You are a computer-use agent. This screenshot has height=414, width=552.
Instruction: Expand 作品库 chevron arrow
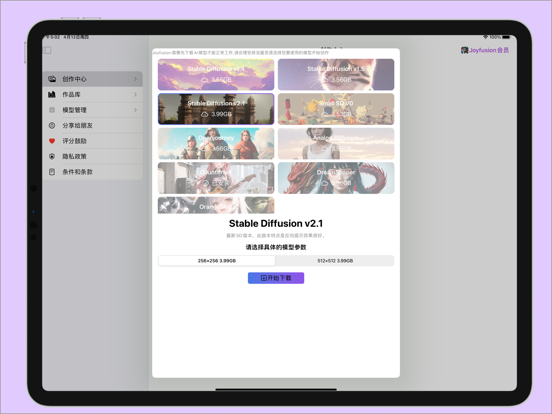point(136,94)
